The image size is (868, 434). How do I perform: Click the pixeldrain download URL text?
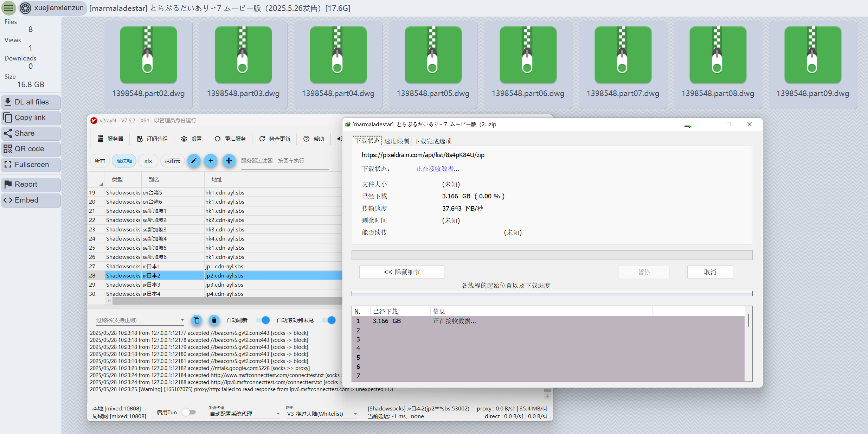pyautogui.click(x=423, y=155)
